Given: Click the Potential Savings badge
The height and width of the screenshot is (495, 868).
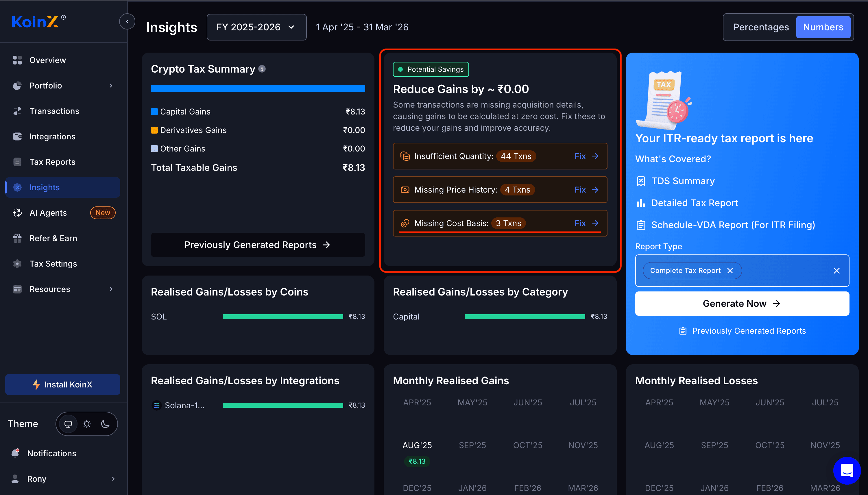Looking at the screenshot, I should [431, 69].
